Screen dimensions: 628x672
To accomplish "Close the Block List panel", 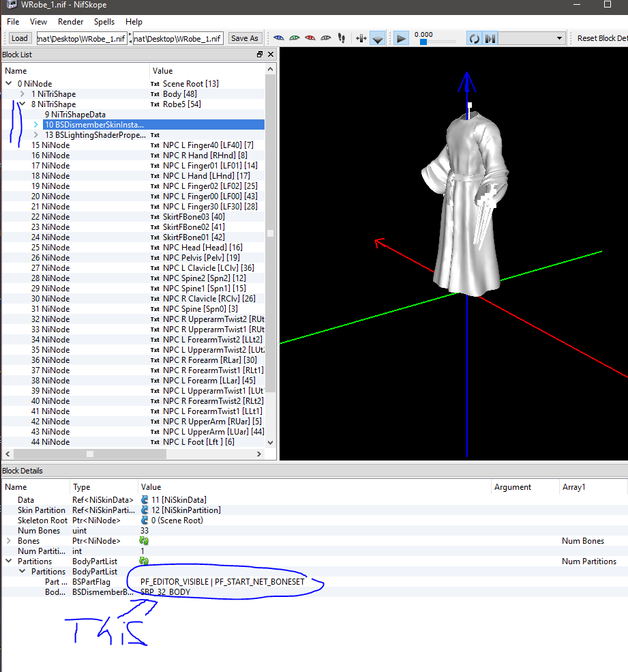I will (271, 55).
